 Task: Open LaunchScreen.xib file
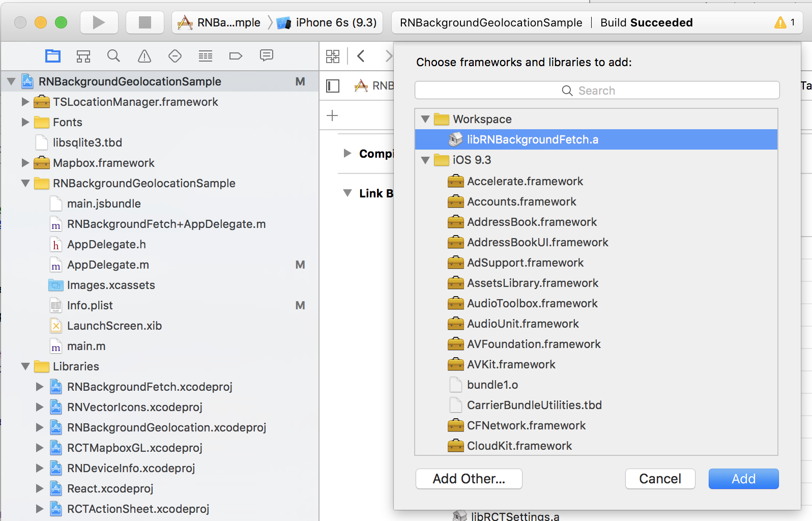click(x=114, y=326)
